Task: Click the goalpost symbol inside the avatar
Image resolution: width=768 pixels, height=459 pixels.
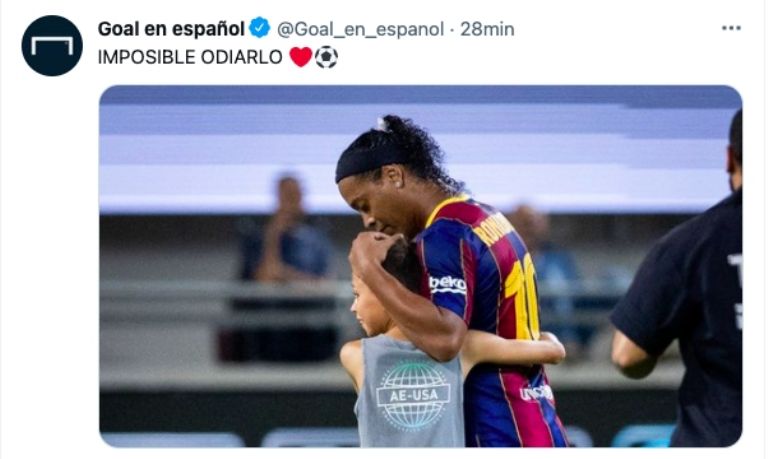Action: [52, 46]
